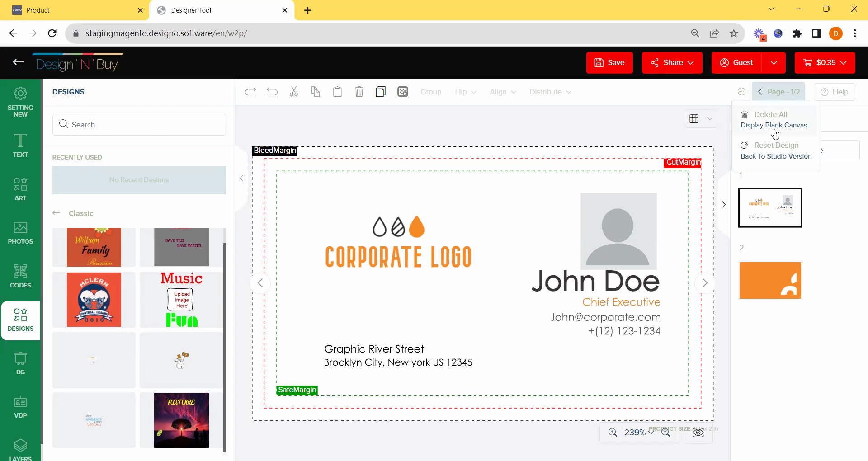The image size is (868, 461).
Task: Select Reset Design menu option
Action: 776,146
